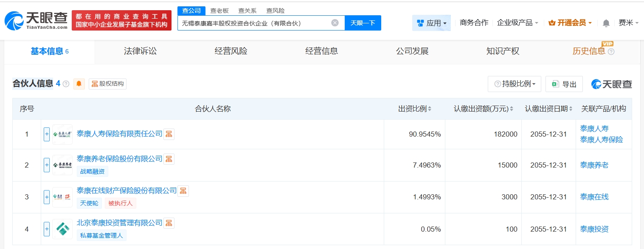Screen dimensions: 644x249
Task: Open 持股比例 dropdown
Action: 515,84
